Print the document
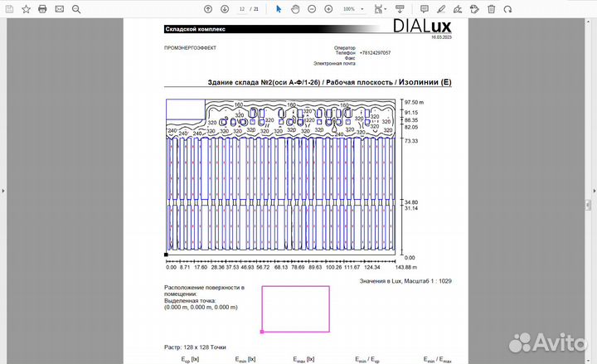This screenshot has height=364, width=597. tap(42, 9)
